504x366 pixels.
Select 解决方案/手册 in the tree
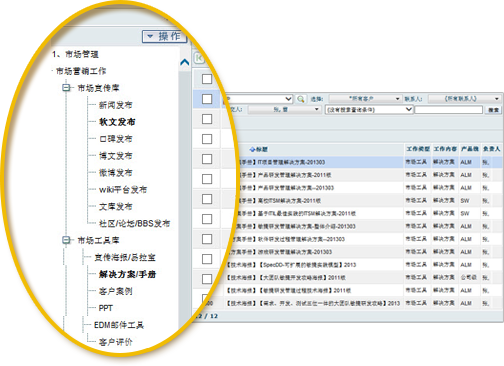coord(128,274)
